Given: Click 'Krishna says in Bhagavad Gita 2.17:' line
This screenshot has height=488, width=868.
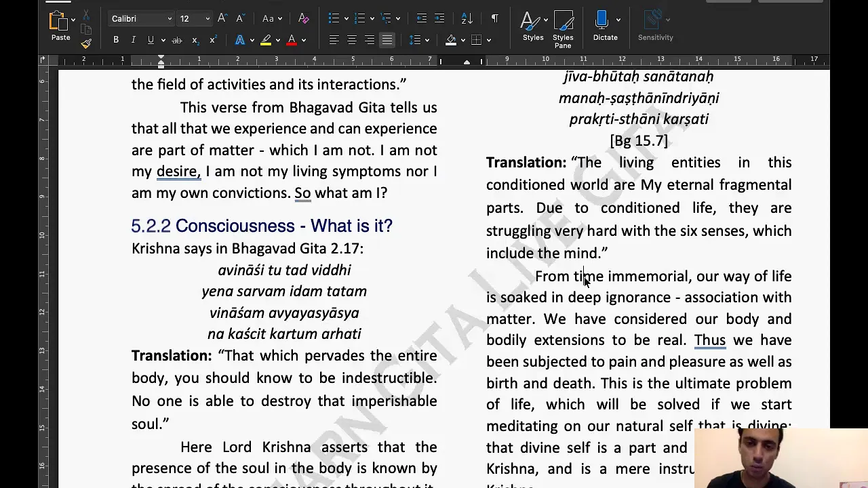Looking at the screenshot, I should coord(248,249).
